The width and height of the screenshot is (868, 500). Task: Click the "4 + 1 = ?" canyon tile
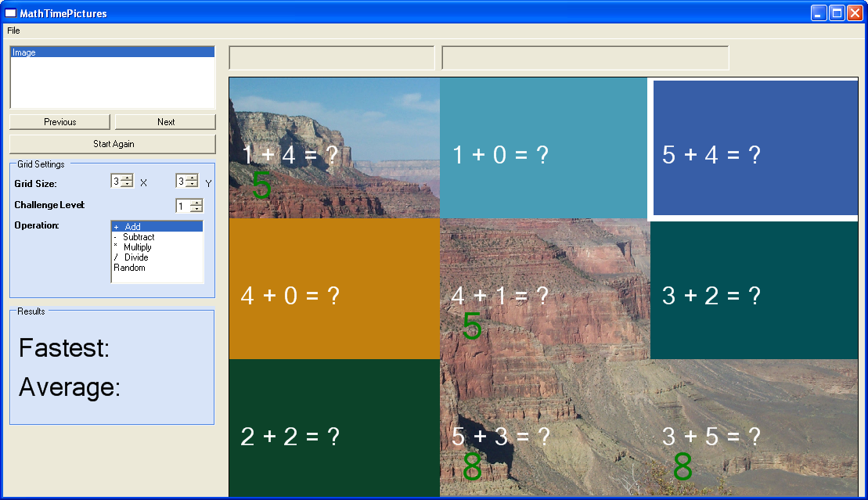tap(543, 290)
